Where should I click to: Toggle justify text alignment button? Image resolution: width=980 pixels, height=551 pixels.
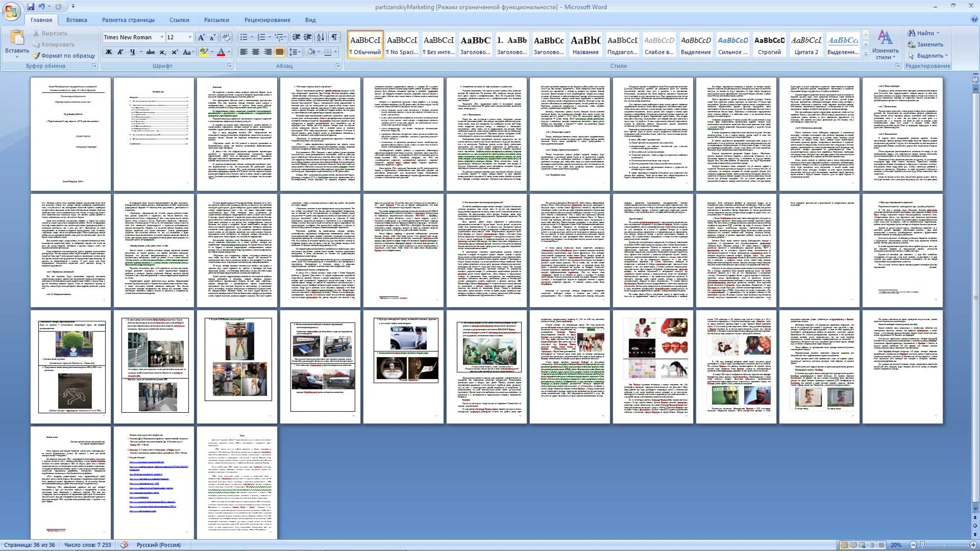click(x=279, y=52)
